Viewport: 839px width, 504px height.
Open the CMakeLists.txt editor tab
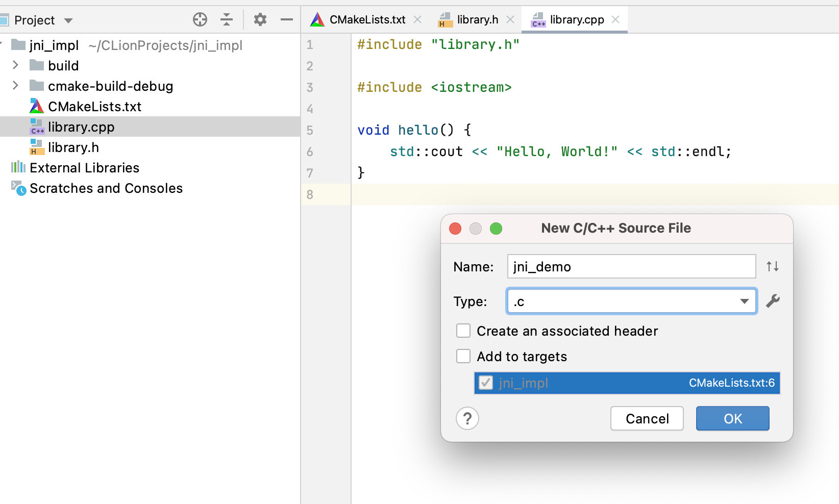(x=368, y=19)
